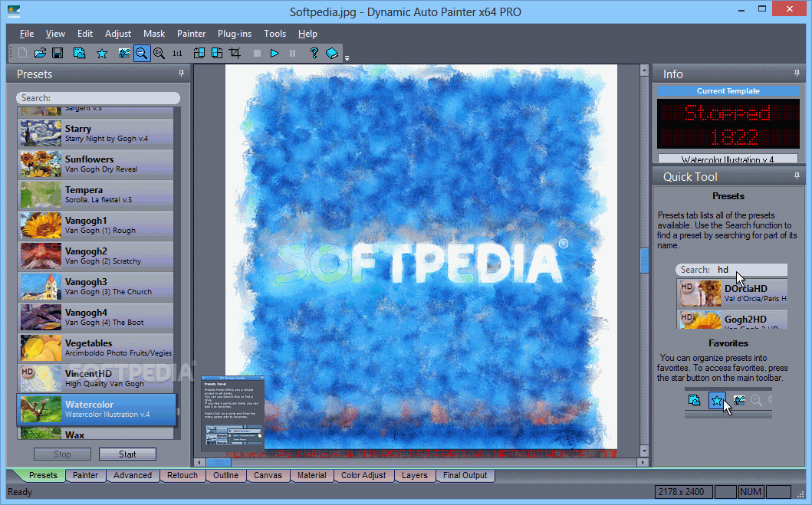
Task: Click the Stop button below presets
Action: point(62,454)
